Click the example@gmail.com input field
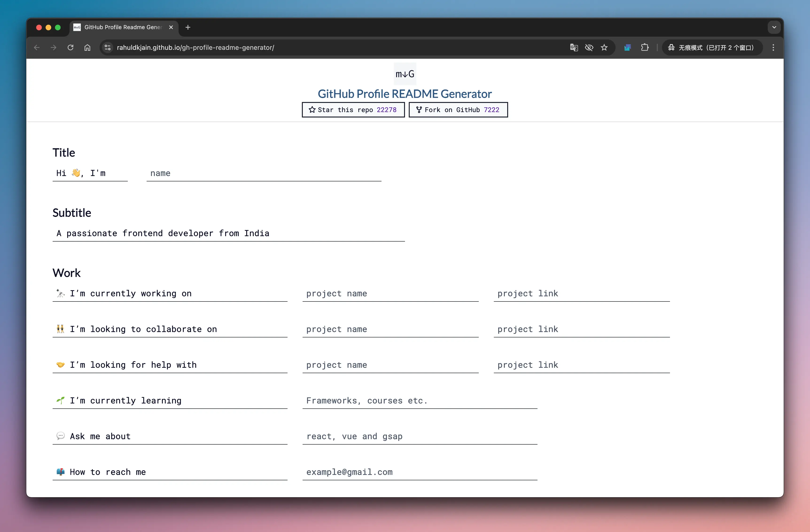The width and height of the screenshot is (810, 532). click(x=420, y=472)
